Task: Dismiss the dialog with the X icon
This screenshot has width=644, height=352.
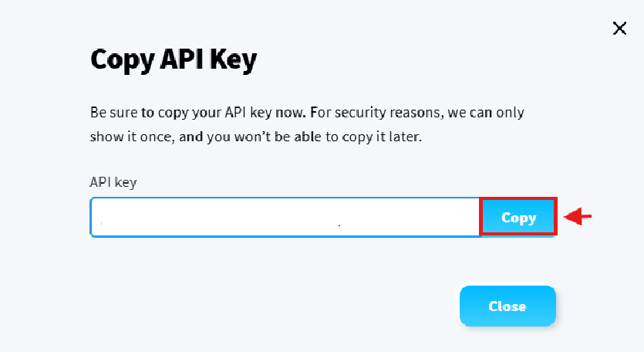Action: click(619, 29)
